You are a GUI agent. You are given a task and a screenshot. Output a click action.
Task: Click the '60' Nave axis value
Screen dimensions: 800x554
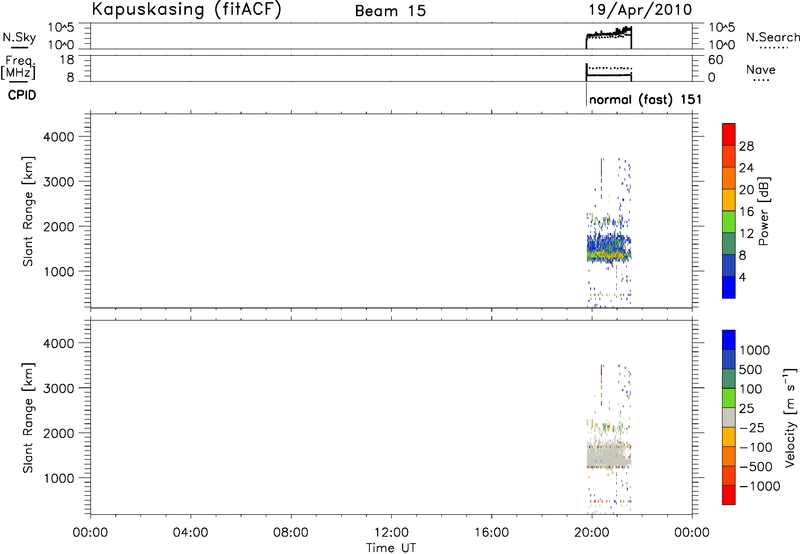coord(715,60)
